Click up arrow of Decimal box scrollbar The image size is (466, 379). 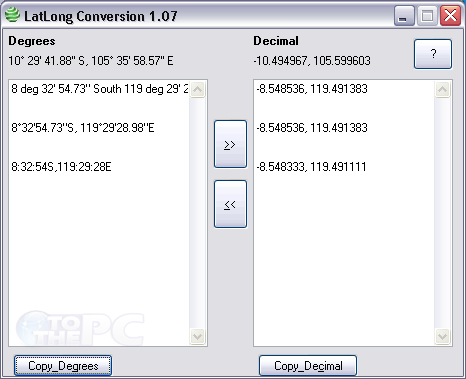pos(442,89)
